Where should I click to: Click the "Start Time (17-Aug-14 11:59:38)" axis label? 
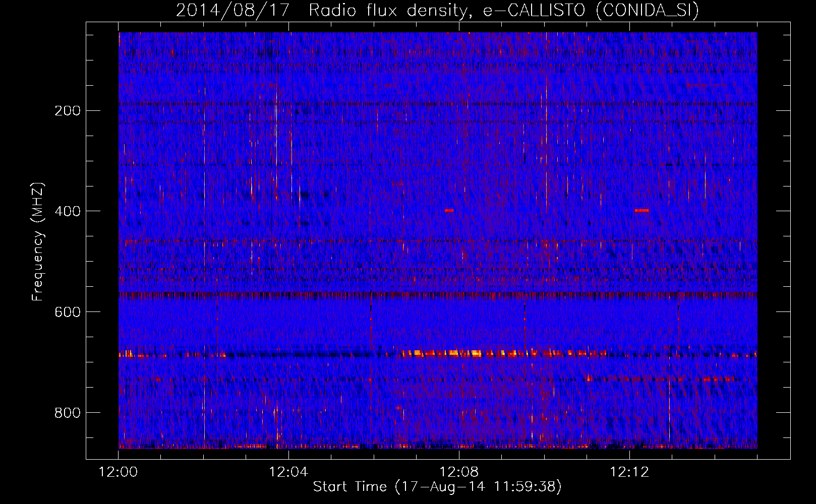point(437,487)
